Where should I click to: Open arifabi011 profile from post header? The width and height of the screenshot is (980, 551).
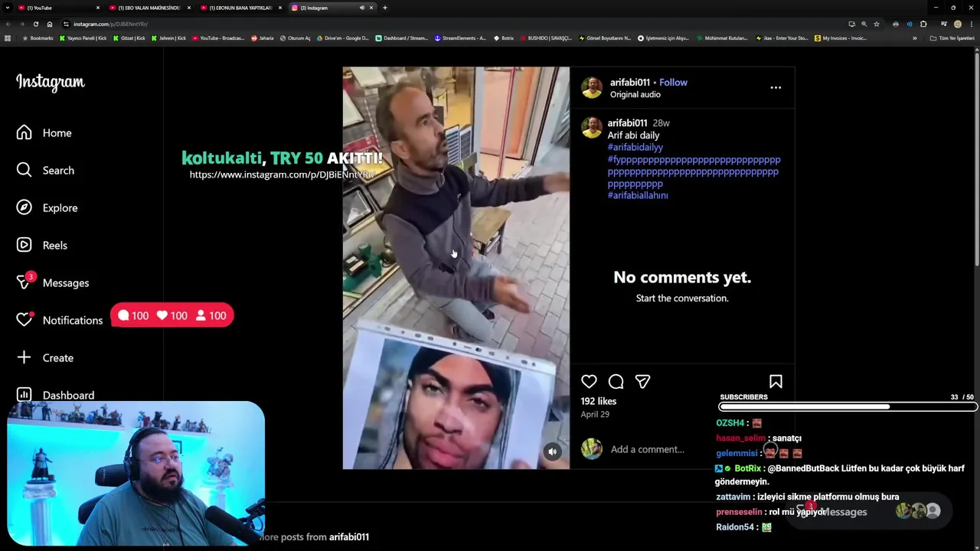pyautogui.click(x=629, y=83)
